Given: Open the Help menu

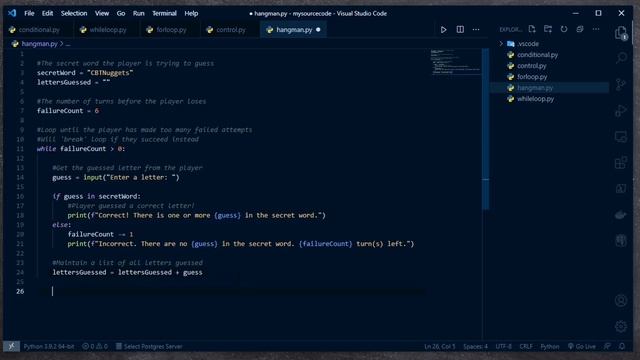Looking at the screenshot, I should point(191,13).
